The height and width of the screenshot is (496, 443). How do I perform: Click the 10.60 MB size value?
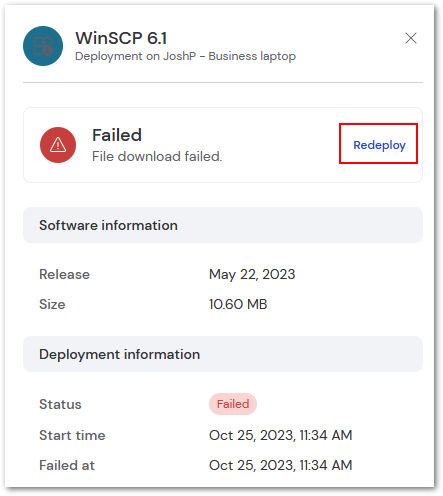tap(238, 304)
